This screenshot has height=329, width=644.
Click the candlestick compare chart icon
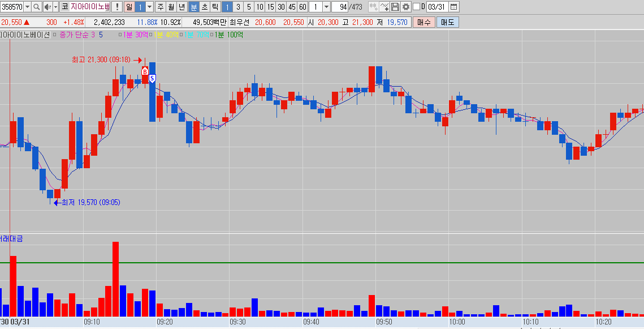coord(373,7)
